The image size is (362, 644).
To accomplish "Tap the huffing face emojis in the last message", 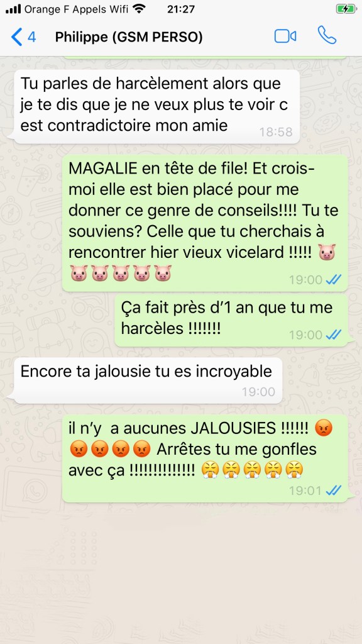I will [x=253, y=470].
